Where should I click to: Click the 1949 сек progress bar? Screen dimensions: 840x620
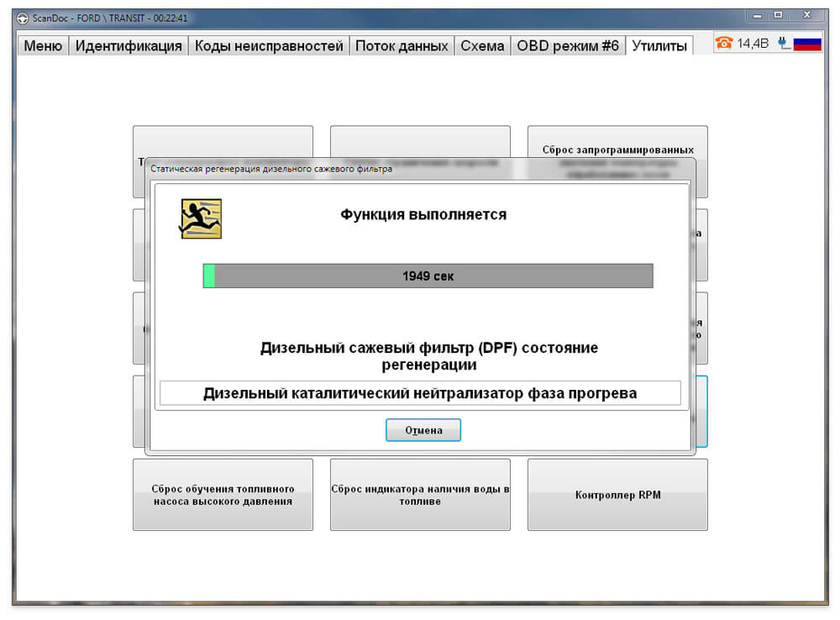click(x=428, y=276)
